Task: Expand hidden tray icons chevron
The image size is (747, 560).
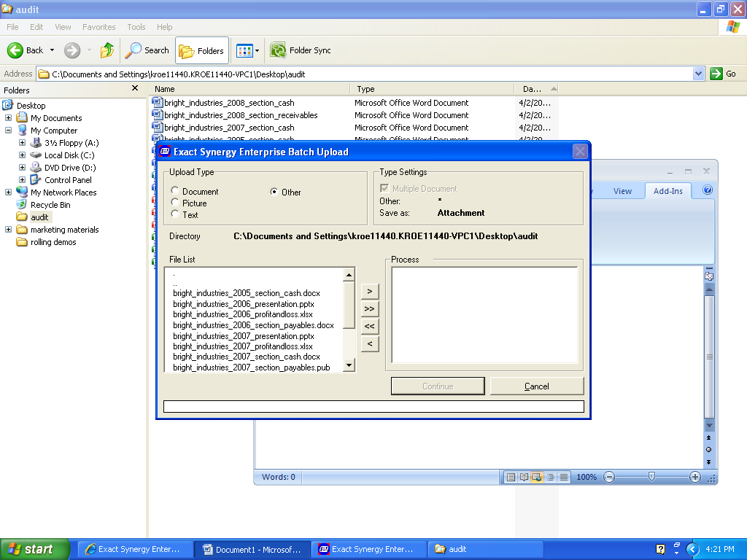Action: tap(693, 549)
